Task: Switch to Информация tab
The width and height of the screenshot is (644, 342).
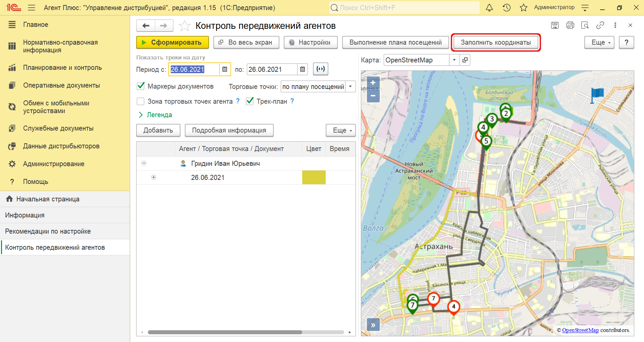Action: (x=65, y=215)
